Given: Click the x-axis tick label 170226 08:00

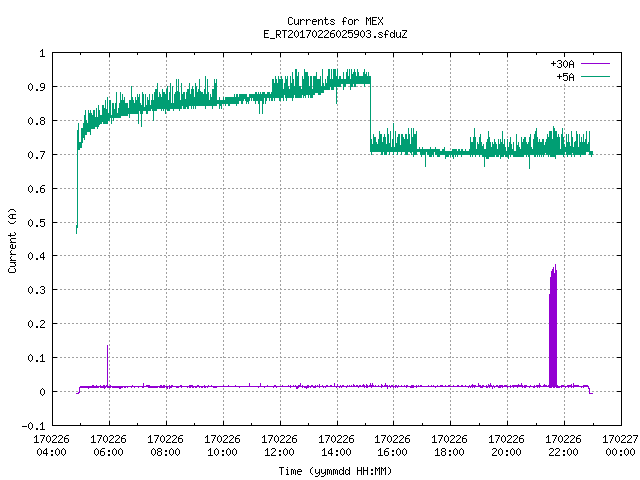Looking at the screenshot, I should click(x=165, y=445).
